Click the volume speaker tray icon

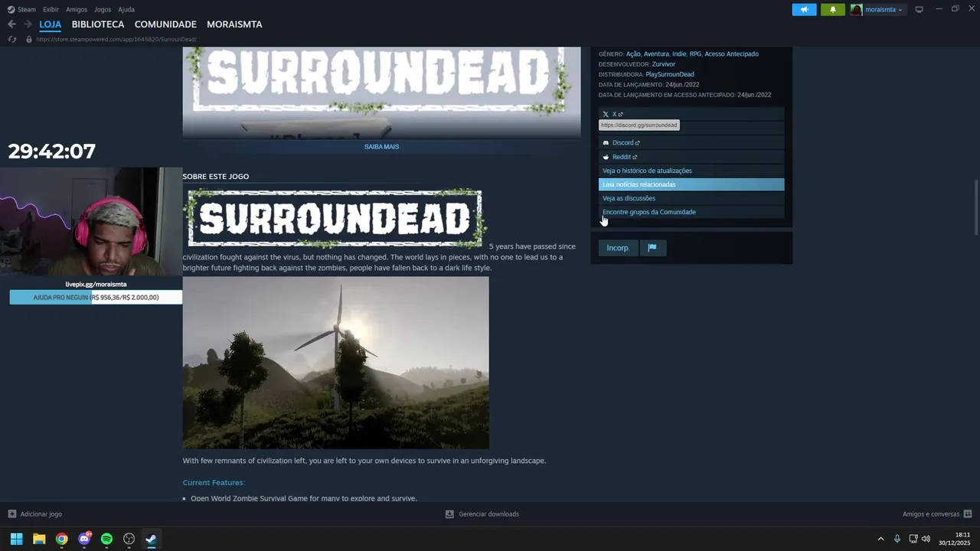tap(926, 539)
